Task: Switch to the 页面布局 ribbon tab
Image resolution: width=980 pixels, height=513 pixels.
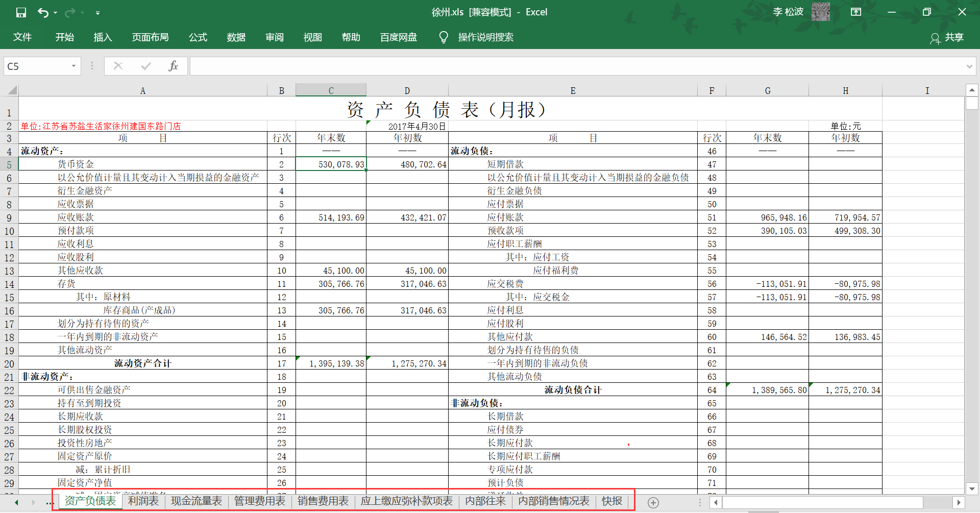Action: (150, 37)
